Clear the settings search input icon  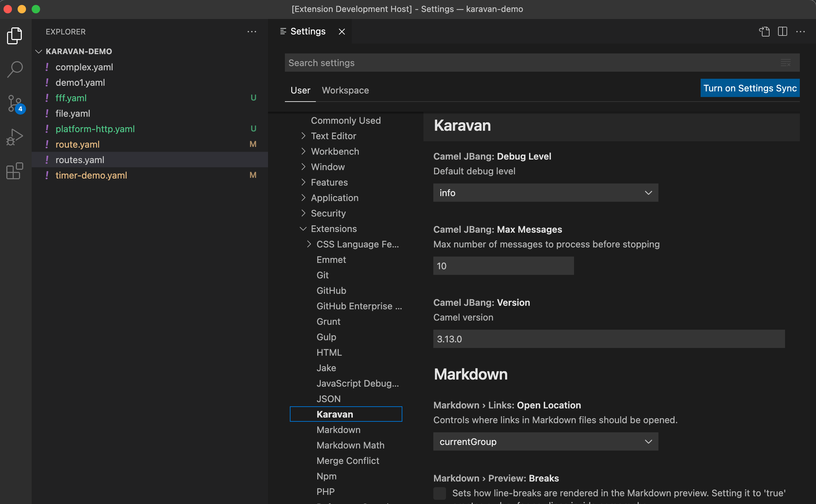pos(786,63)
